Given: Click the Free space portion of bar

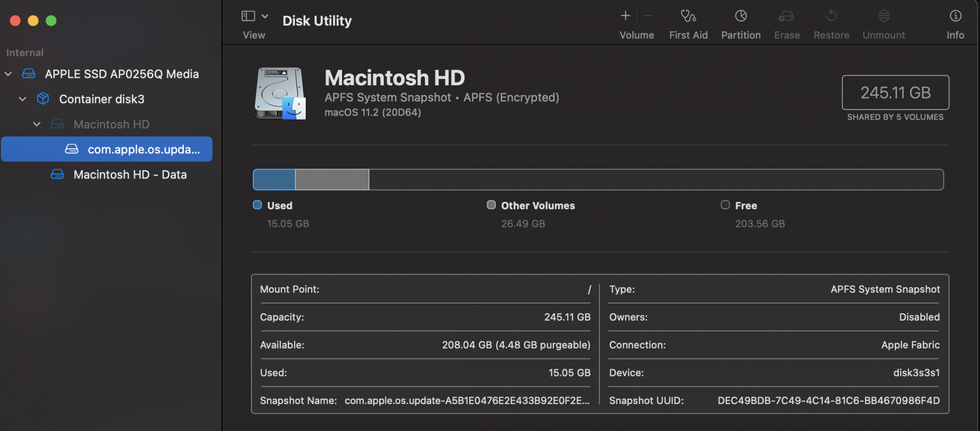Looking at the screenshot, I should tap(656, 179).
